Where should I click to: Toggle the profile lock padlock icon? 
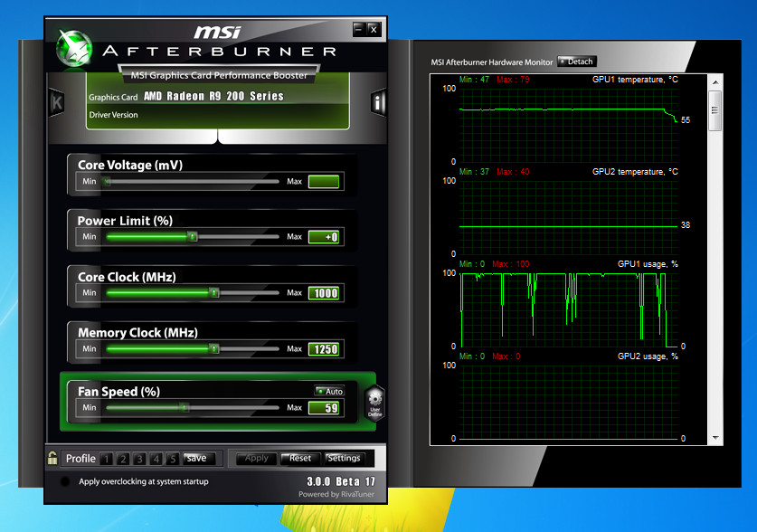click(x=52, y=457)
